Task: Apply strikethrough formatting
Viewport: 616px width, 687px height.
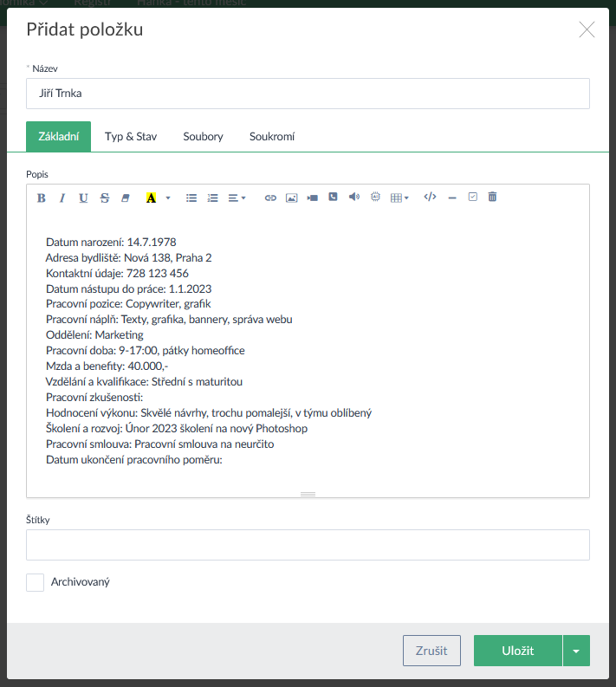Action: tap(105, 198)
